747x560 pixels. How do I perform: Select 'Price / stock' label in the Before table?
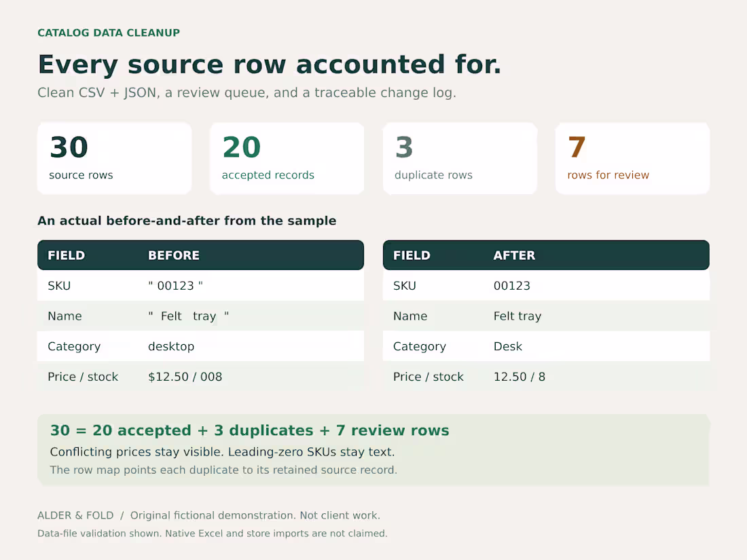click(x=83, y=377)
